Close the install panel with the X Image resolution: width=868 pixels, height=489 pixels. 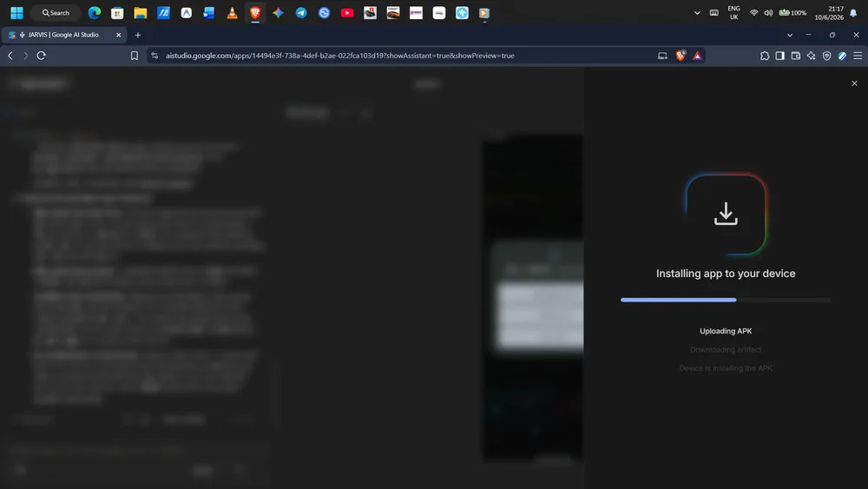pos(854,83)
